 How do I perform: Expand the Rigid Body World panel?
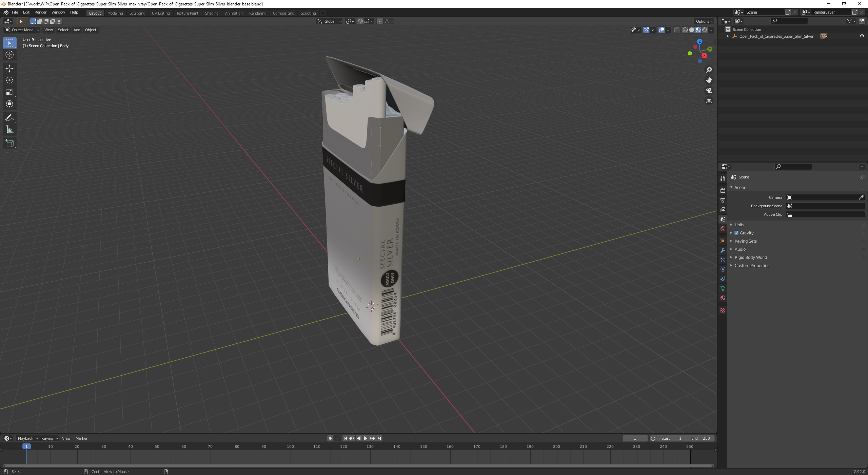(750, 257)
